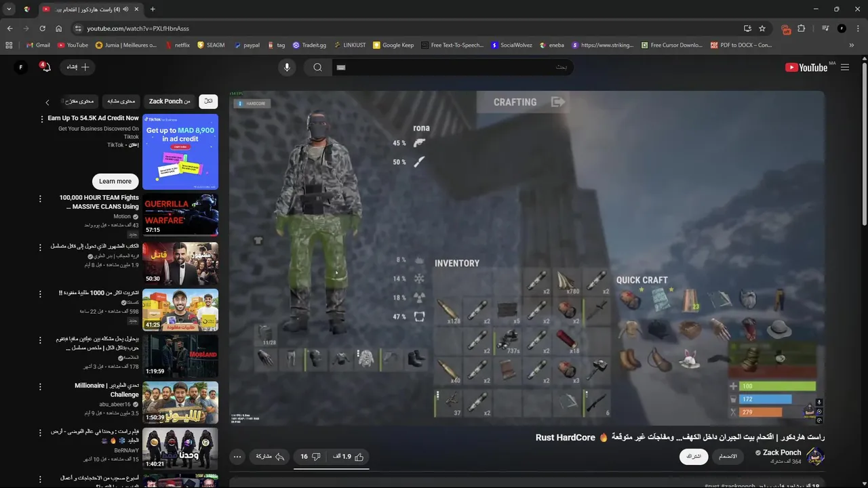Focus the YouTube search input field
Screen dimensions: 868x488
452,67
